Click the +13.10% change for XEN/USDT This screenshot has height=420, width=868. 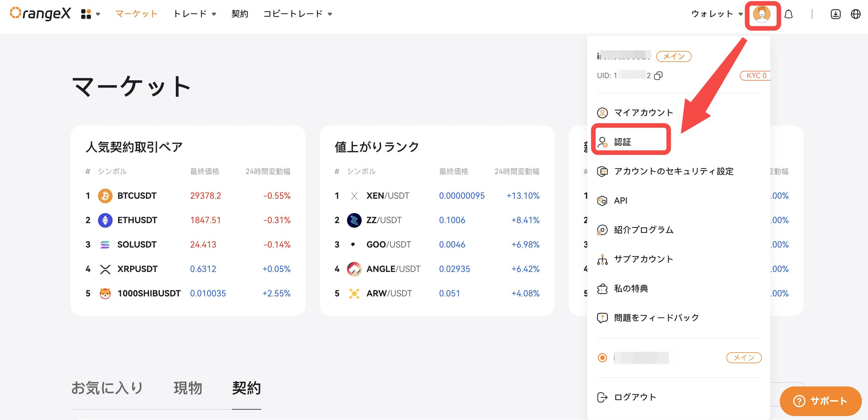click(523, 196)
